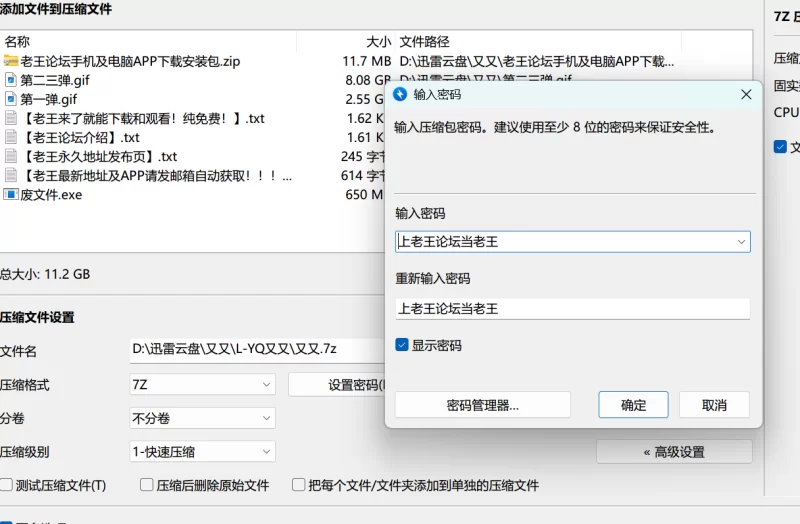Select 【老王论坛介绍】.txt row
Viewport: 800px width, 524px height.
pyautogui.click(x=80, y=137)
